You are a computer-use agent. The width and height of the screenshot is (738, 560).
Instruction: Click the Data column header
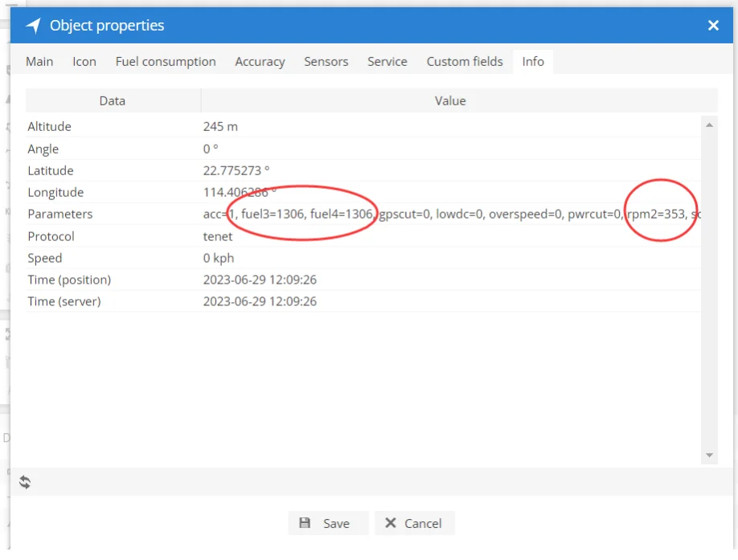pyautogui.click(x=113, y=100)
